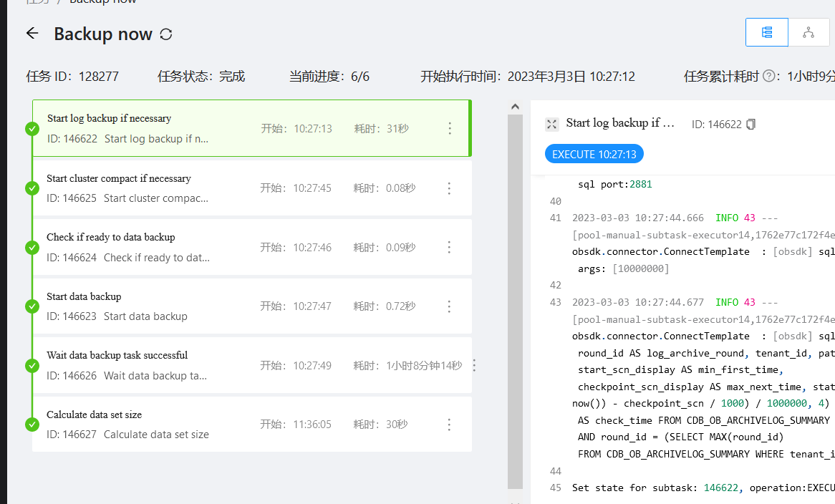This screenshot has width=835, height=504.
Task: Click the subtask list vertical scrollbar
Action: tap(515, 301)
